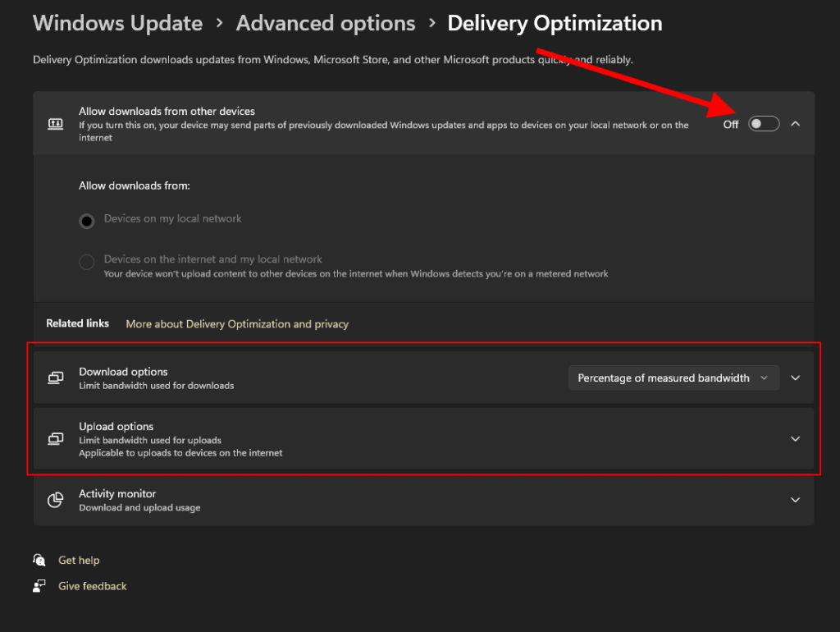Click the Give feedback person icon
This screenshot has height=632, width=840.
(39, 586)
